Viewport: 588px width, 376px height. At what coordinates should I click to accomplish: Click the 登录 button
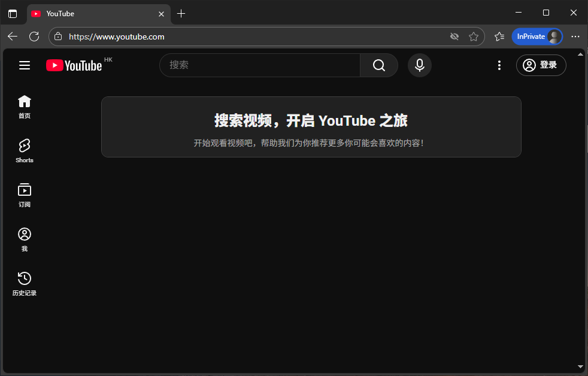[x=541, y=65]
